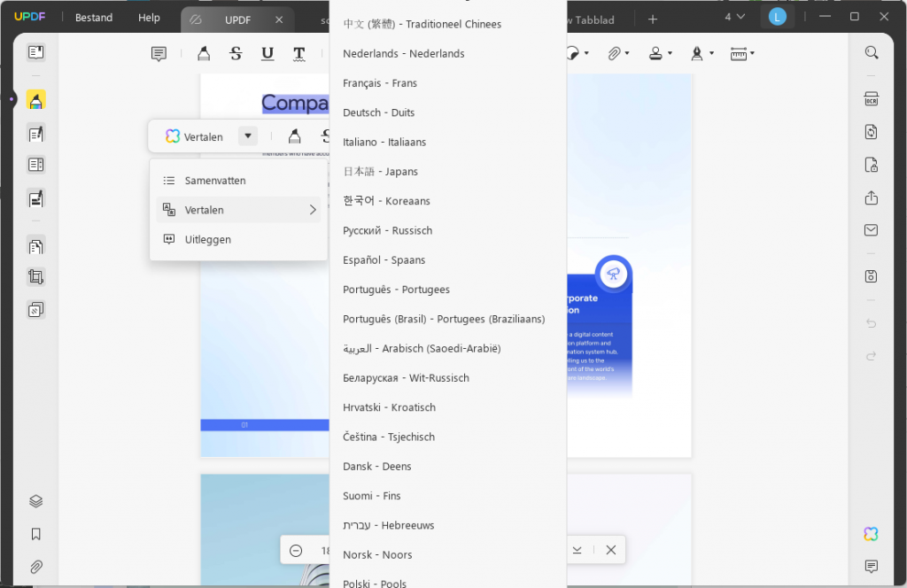
Task: Open the layers panel icon
Action: 35,501
